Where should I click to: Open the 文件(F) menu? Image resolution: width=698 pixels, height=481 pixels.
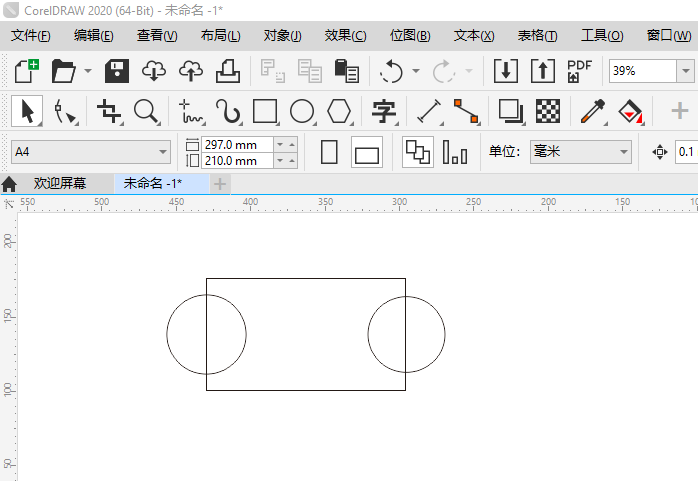coord(30,36)
